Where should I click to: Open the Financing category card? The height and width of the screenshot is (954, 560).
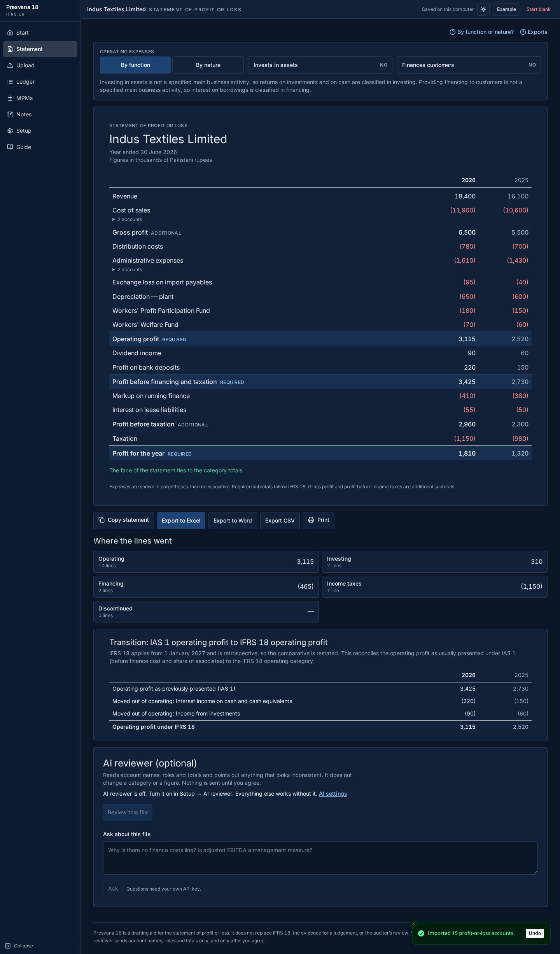pos(206,587)
